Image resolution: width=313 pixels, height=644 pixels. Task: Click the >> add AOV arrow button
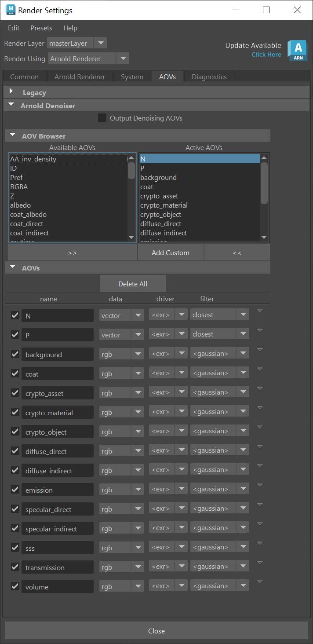tap(73, 252)
